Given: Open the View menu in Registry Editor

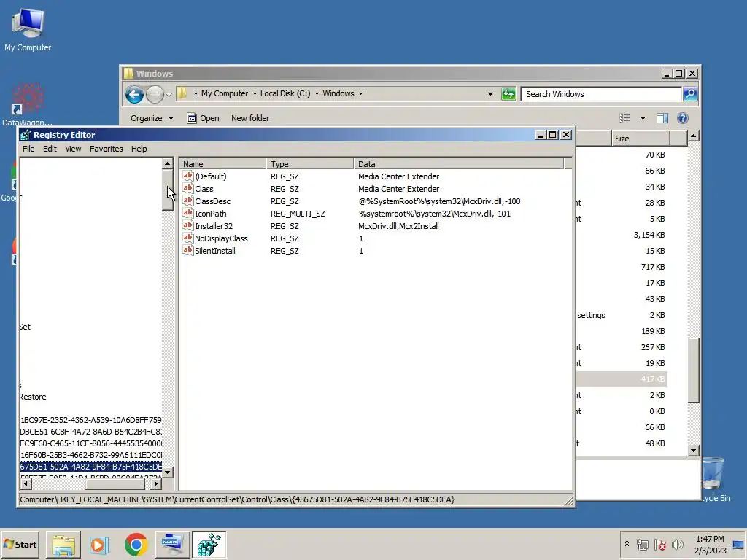Looking at the screenshot, I should (73, 149).
